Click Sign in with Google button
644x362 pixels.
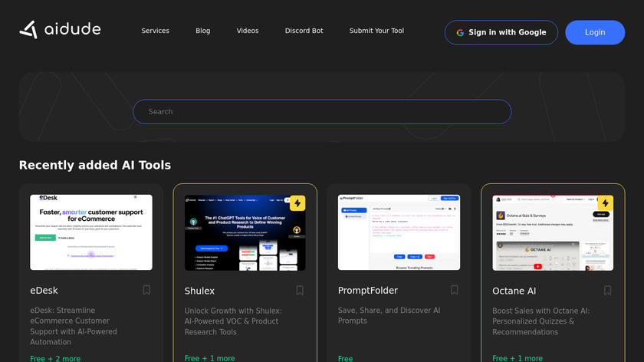[501, 32]
